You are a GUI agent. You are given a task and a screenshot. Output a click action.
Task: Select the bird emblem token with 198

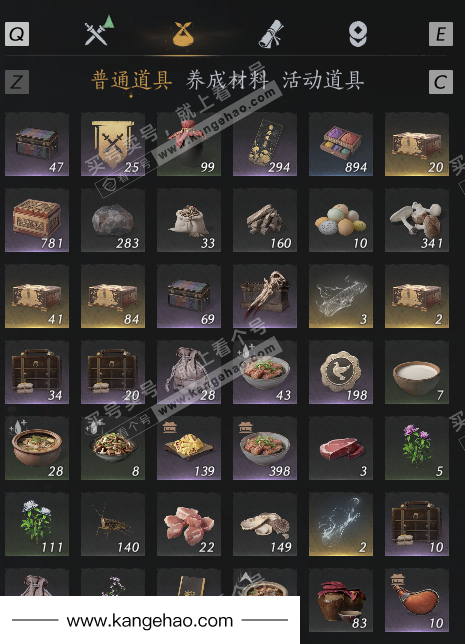pyautogui.click(x=341, y=372)
